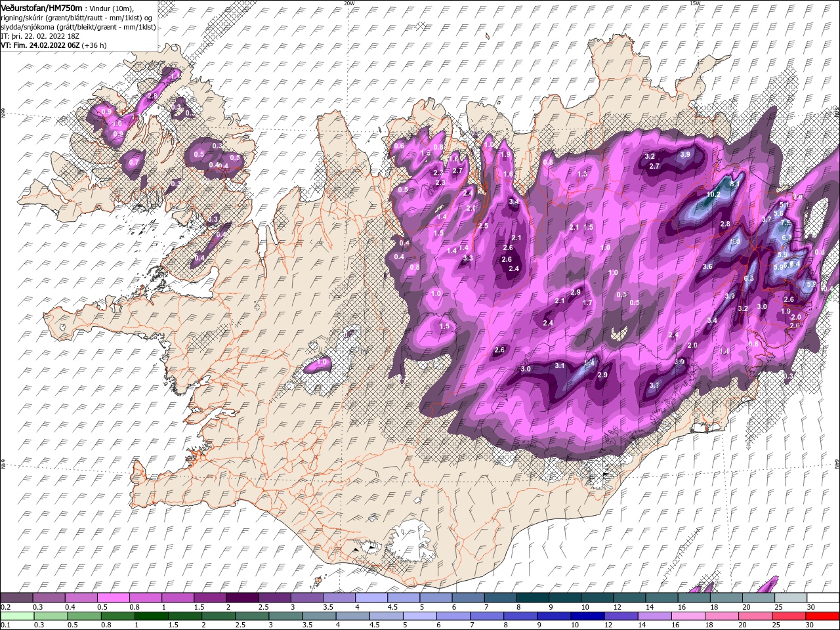The width and height of the screenshot is (840, 630).
Task: Click the pale green first swatch, lower legend row
Action: [18, 616]
